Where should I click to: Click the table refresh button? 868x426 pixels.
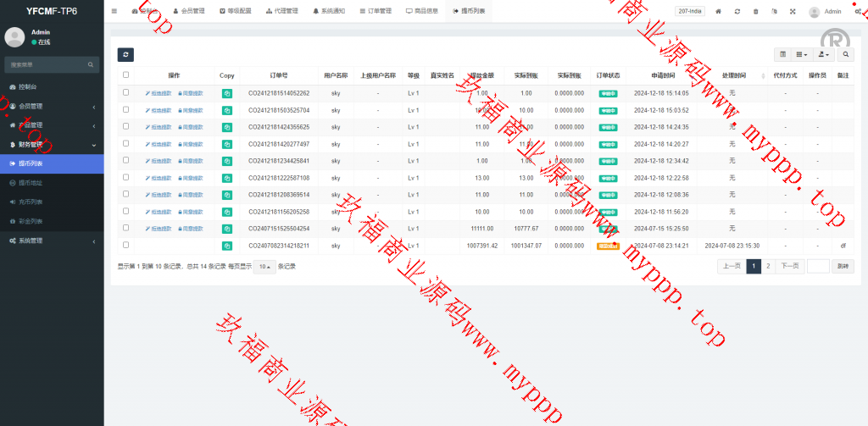125,54
